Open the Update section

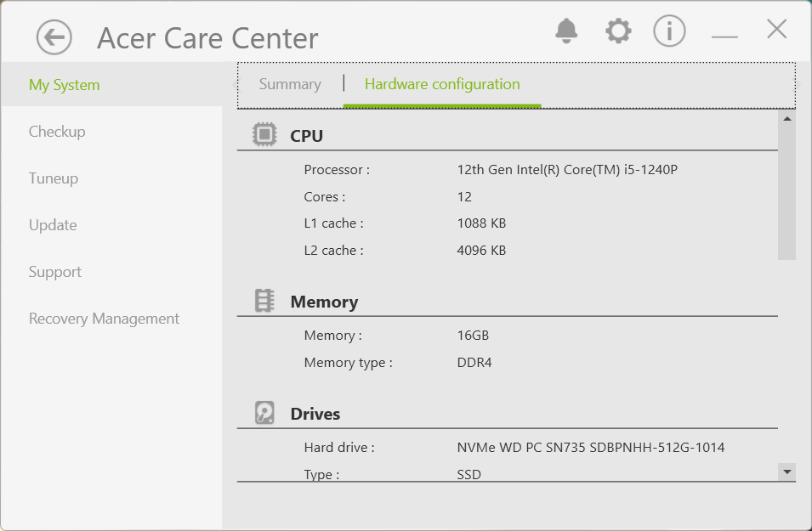pyautogui.click(x=52, y=225)
